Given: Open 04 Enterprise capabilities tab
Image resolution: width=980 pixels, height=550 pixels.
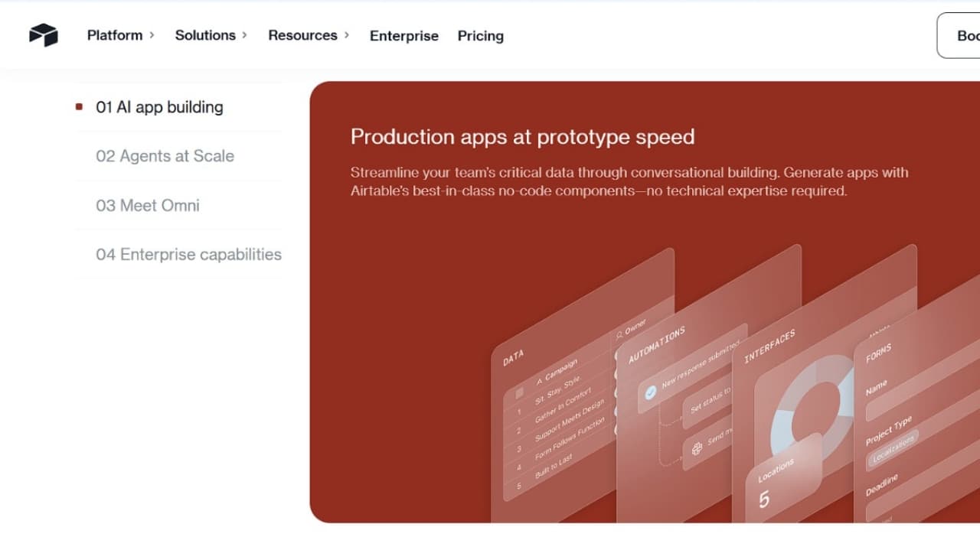Looking at the screenshot, I should [x=188, y=254].
